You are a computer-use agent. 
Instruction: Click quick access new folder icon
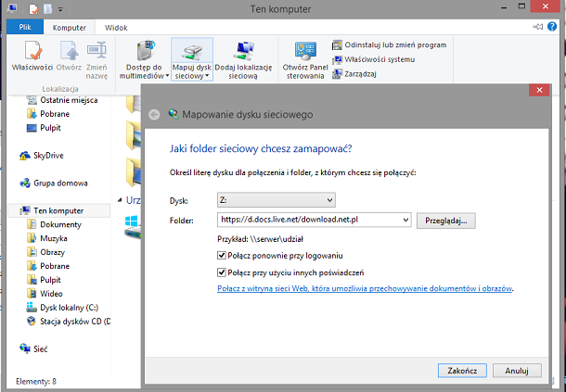tap(47, 9)
